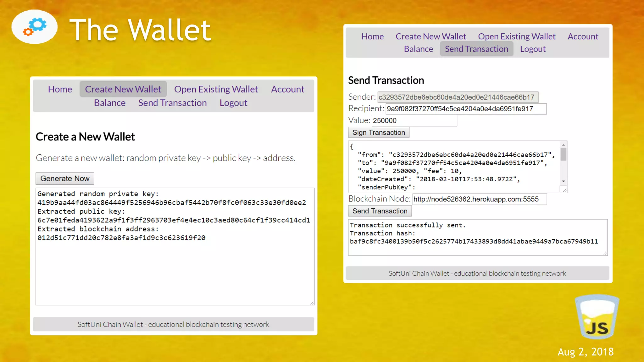Viewport: 644px width, 362px height.
Task: Click the blockchain address 012d51c7... text
Action: [x=121, y=238]
